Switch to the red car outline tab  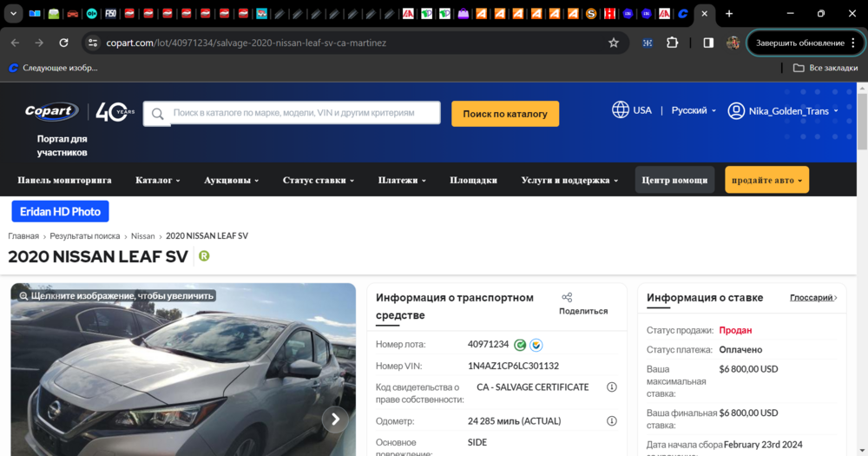[73, 14]
